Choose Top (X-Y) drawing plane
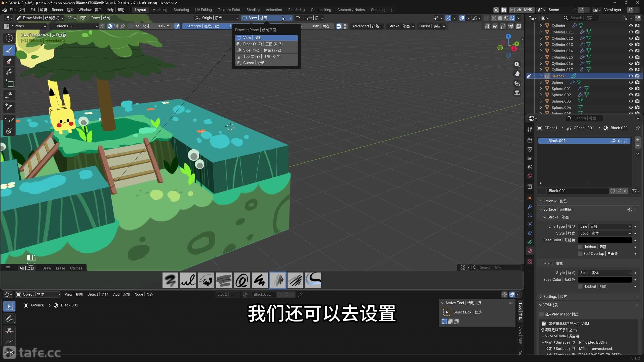The height and width of the screenshot is (362, 644). point(266,57)
